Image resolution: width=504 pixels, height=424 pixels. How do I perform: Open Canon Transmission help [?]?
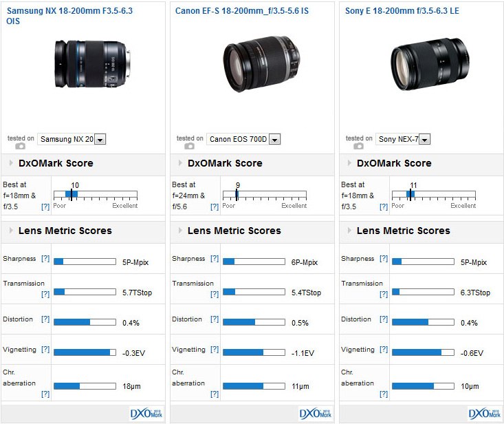pyautogui.click(x=215, y=294)
